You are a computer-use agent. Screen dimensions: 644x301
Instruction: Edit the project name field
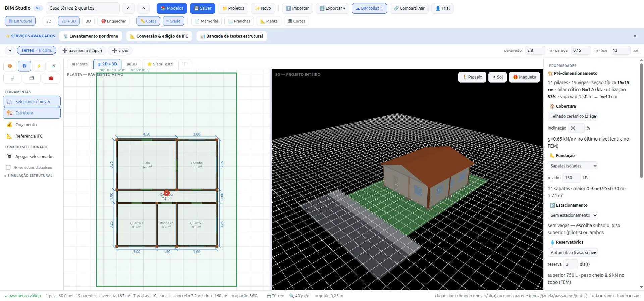click(x=83, y=8)
